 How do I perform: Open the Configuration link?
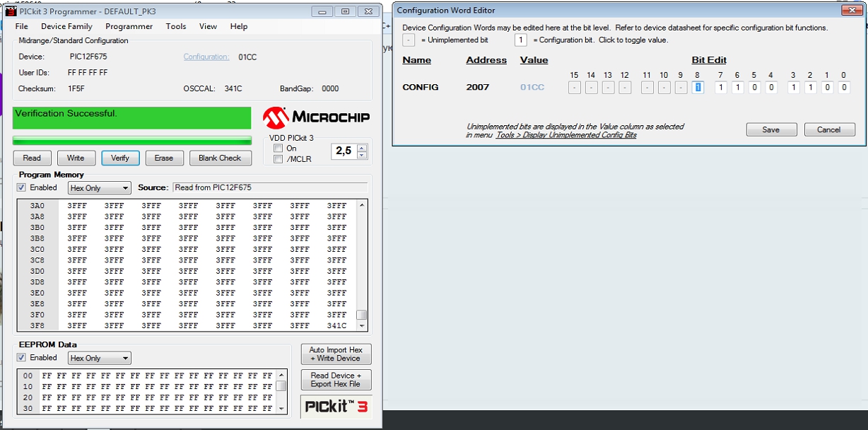[206, 57]
